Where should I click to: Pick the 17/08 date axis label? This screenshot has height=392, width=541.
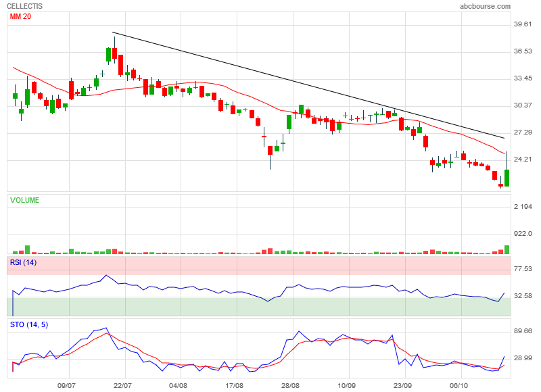234,385
